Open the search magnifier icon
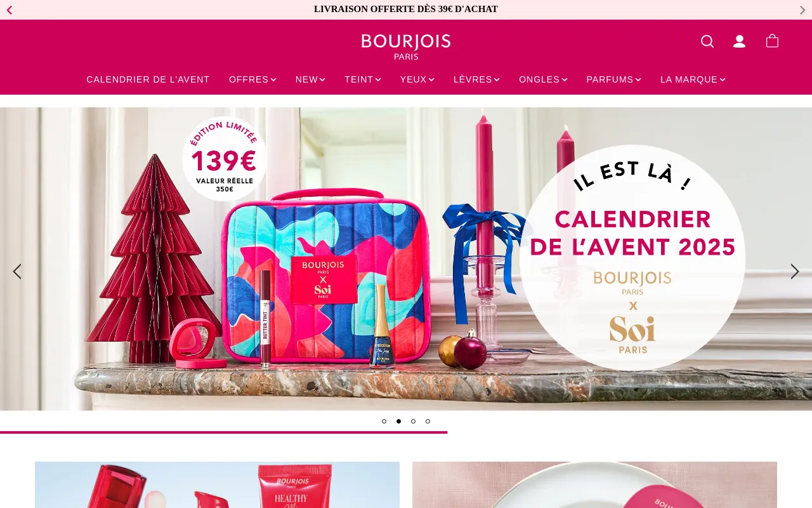The width and height of the screenshot is (812, 508). click(x=707, y=41)
